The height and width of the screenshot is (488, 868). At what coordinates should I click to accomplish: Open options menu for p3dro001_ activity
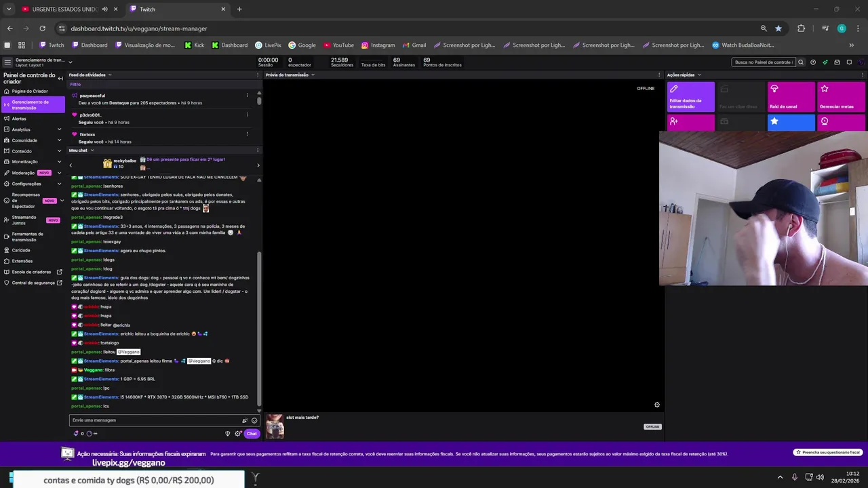247,115
